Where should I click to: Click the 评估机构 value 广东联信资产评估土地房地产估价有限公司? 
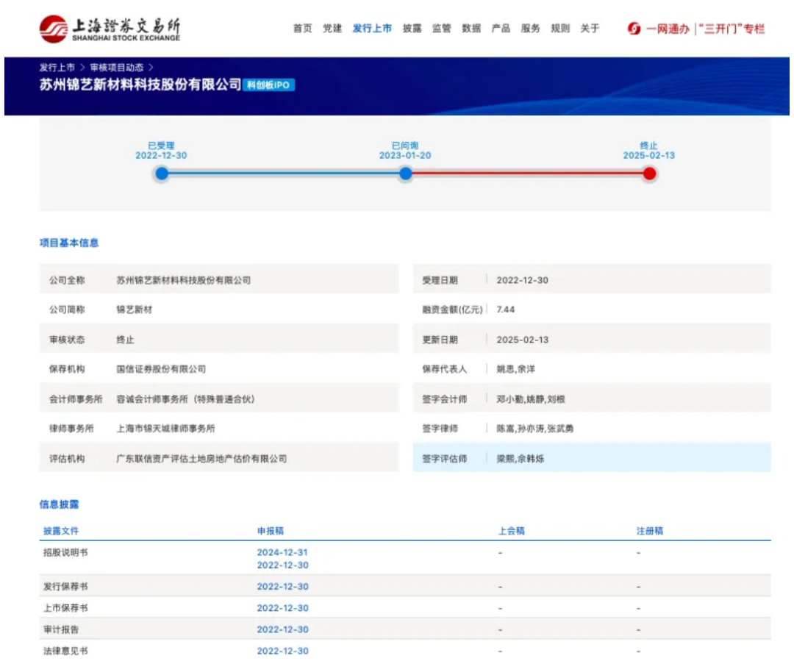[201, 459]
